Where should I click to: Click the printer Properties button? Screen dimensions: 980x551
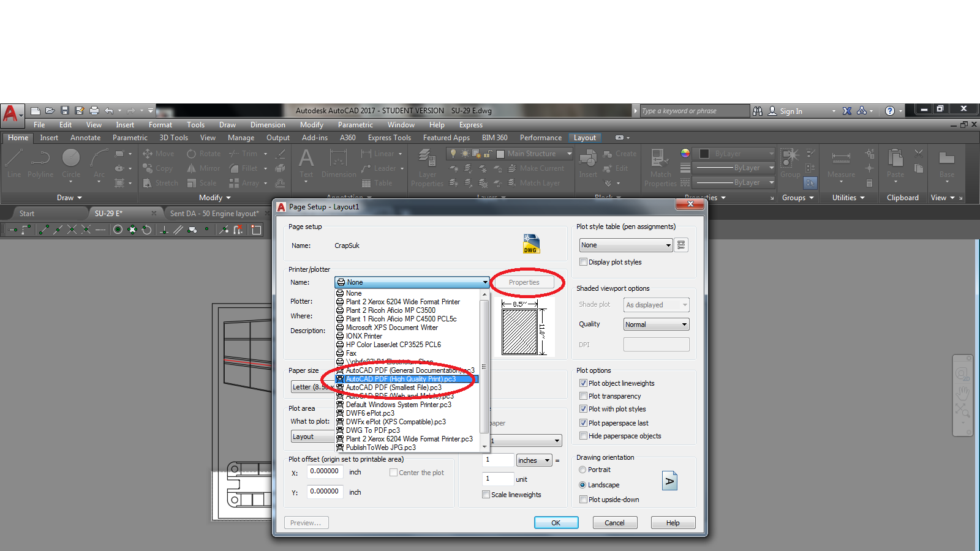[x=524, y=282]
